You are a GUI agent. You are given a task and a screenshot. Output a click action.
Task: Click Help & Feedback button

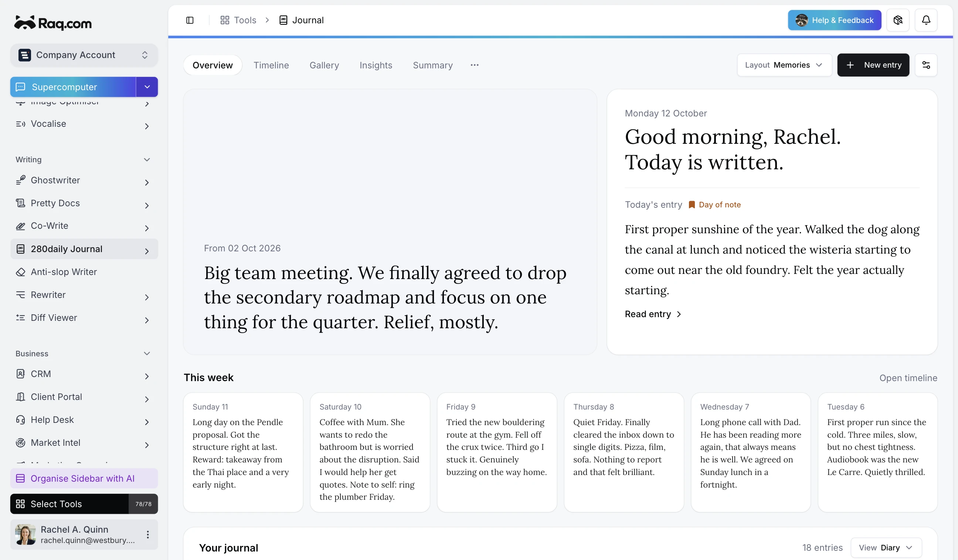(x=834, y=20)
